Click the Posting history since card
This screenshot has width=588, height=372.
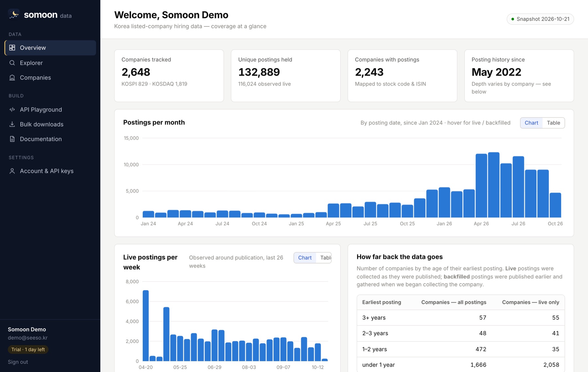(x=519, y=76)
